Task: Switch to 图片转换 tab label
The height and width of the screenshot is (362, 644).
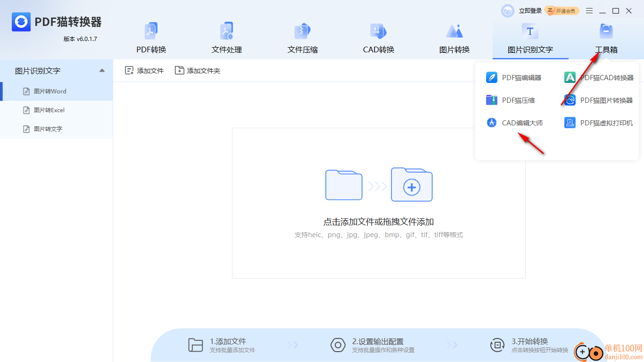Action: (454, 49)
